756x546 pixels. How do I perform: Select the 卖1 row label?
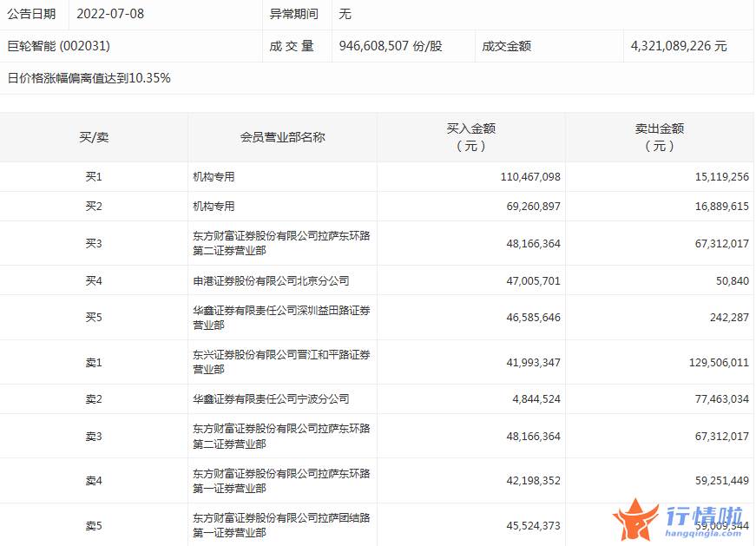94,362
